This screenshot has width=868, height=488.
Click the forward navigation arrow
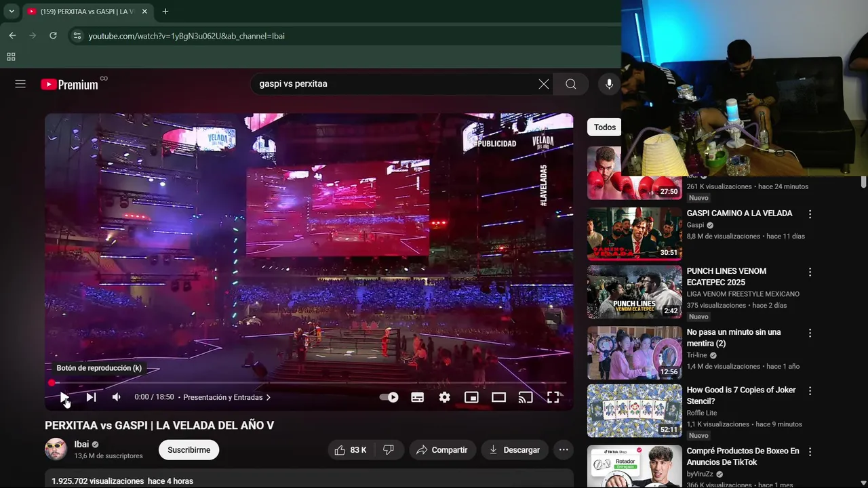click(x=33, y=36)
